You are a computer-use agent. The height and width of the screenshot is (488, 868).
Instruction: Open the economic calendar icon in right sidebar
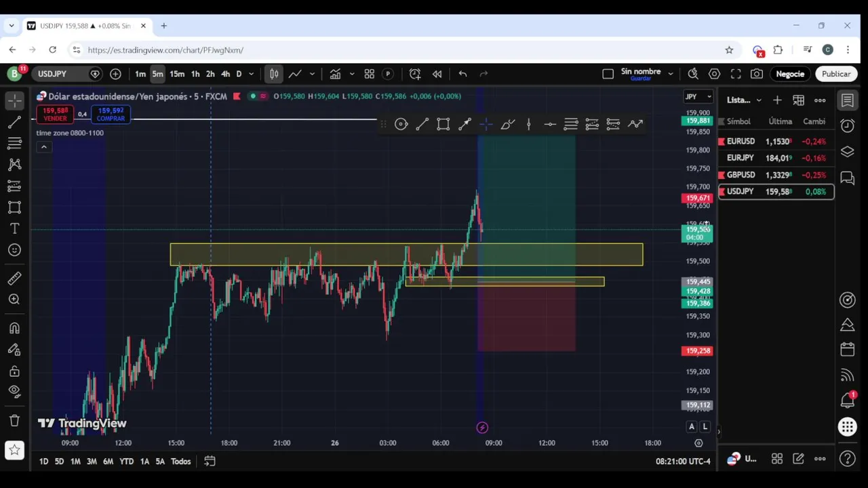(847, 350)
